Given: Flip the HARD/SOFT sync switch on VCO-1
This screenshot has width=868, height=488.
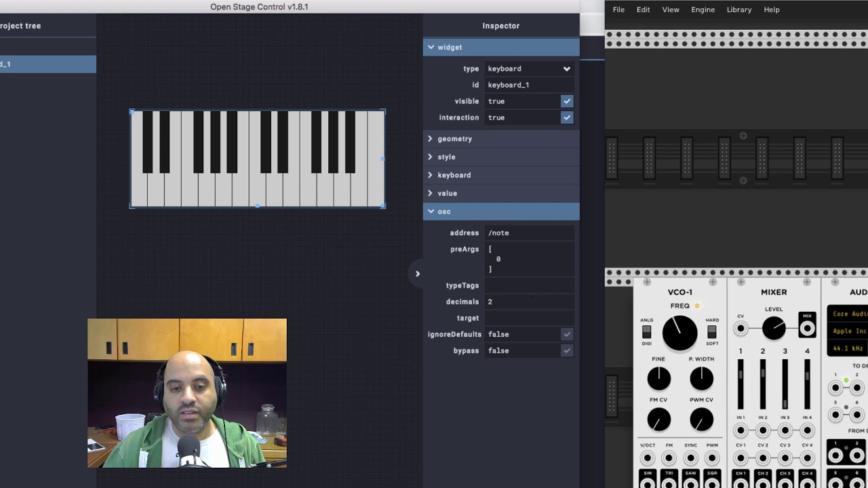Looking at the screenshot, I should click(x=711, y=332).
